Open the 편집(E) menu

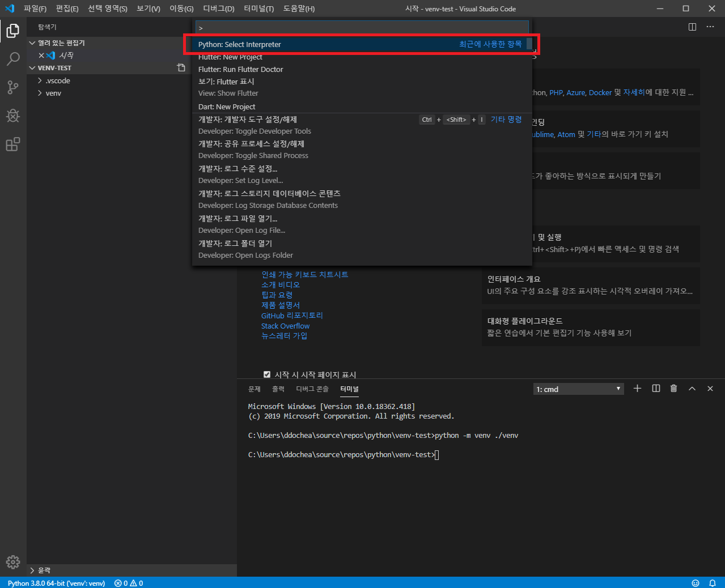(67, 8)
